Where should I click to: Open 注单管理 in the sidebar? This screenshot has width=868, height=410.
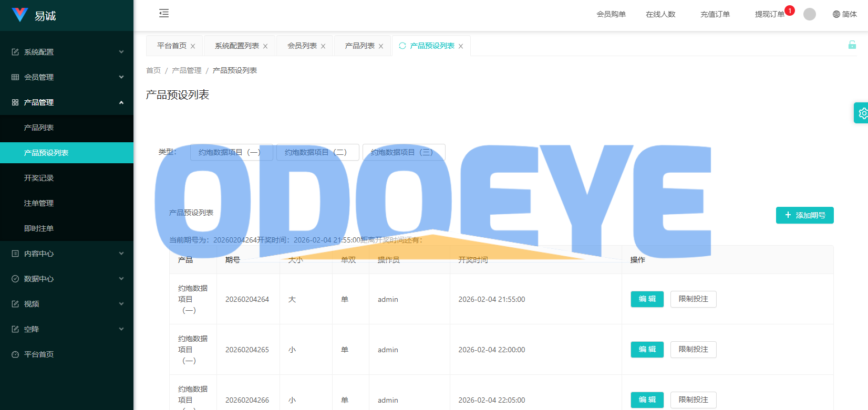click(x=67, y=203)
